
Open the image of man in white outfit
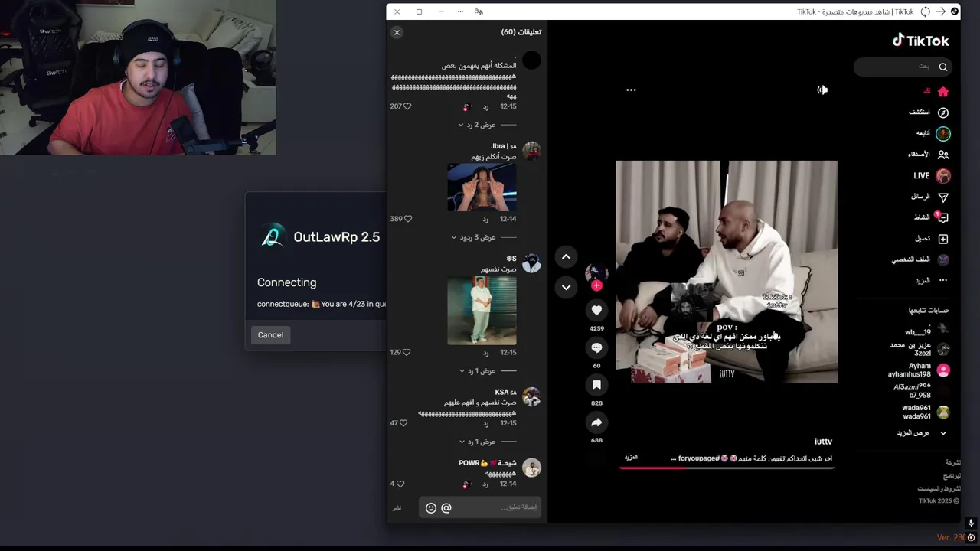[x=482, y=311]
